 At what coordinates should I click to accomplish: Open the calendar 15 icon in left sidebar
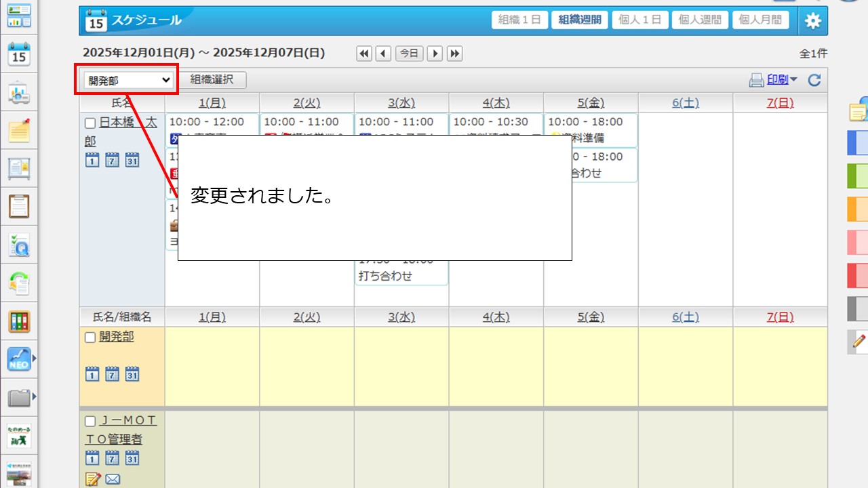point(19,54)
